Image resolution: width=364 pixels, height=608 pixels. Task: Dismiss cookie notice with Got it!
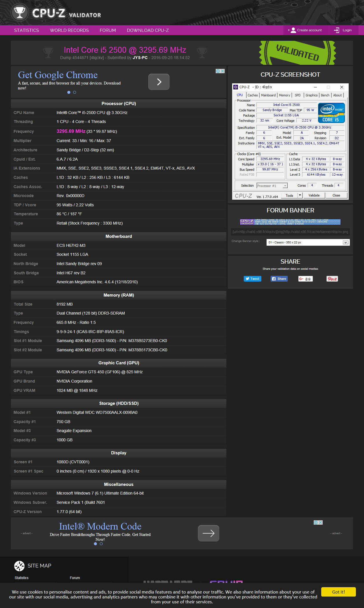tap(338, 592)
